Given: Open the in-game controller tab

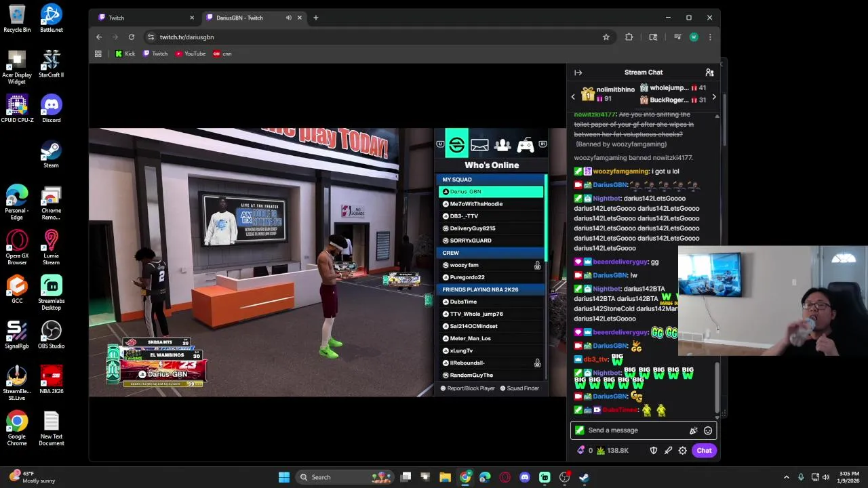Looking at the screenshot, I should pyautogui.click(x=526, y=144).
